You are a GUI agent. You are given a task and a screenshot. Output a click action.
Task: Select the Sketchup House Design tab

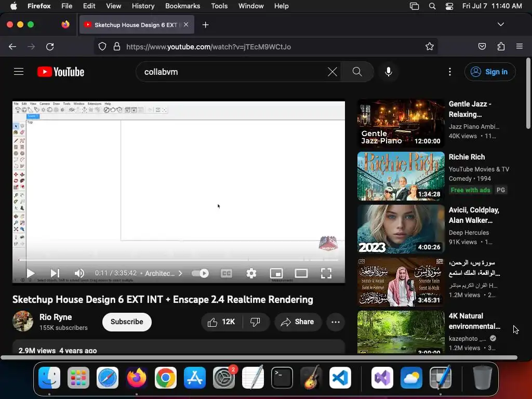136,25
